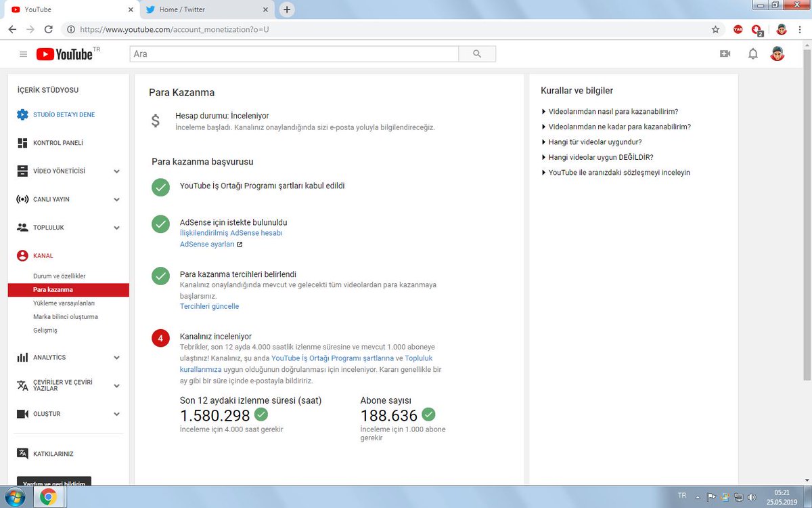Viewport: 812px width, 508px height.
Task: Expand the Video Yöneticisi section
Action: point(117,171)
